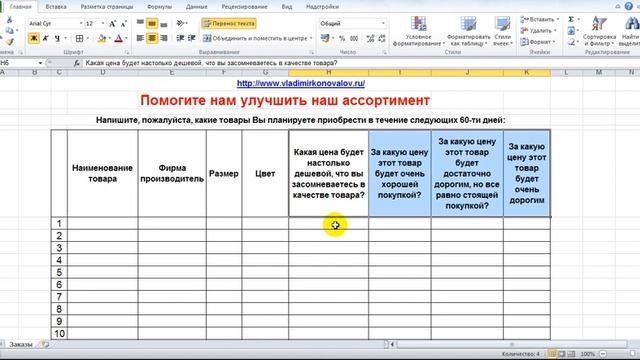The height and width of the screenshot is (360, 640).
Task: Open Форматировать как таблицу gallery
Action: click(469, 32)
